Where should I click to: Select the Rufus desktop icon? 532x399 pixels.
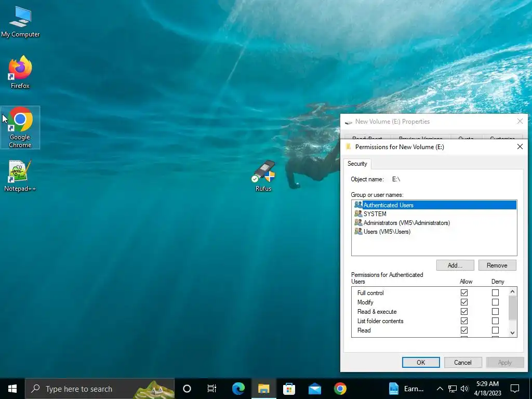(x=263, y=176)
